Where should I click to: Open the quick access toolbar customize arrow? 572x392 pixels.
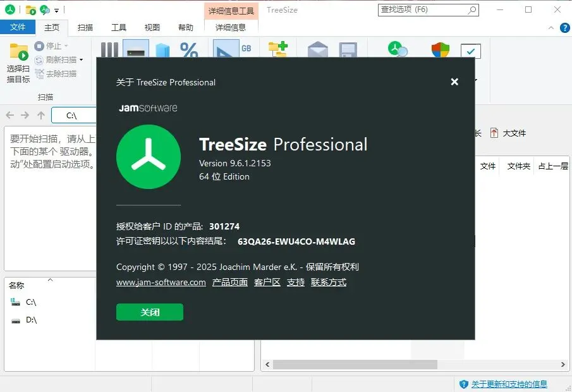56,11
